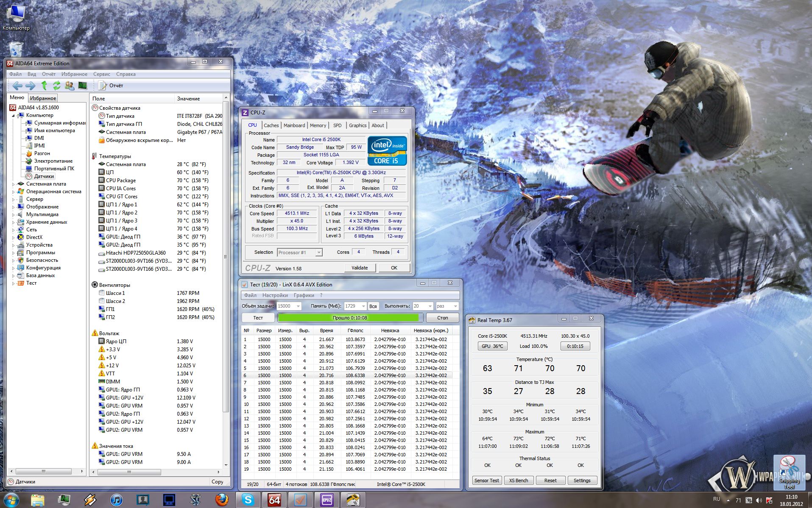Switch to the Mainboard tab in CPU-Z

pos(294,125)
